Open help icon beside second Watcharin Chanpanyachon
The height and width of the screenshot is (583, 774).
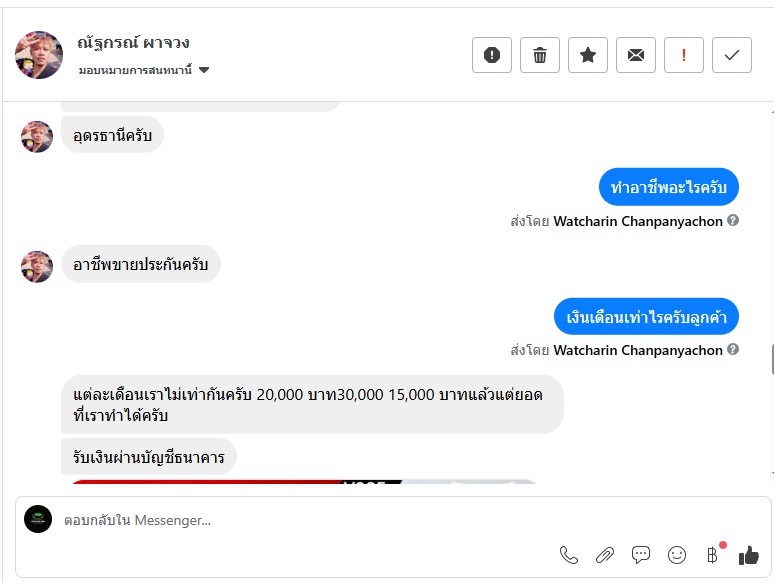[x=733, y=349]
